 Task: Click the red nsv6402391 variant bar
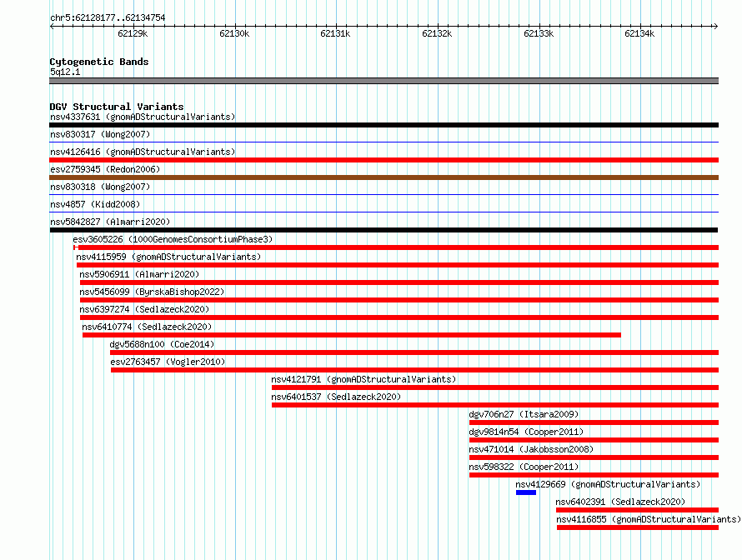638,510
